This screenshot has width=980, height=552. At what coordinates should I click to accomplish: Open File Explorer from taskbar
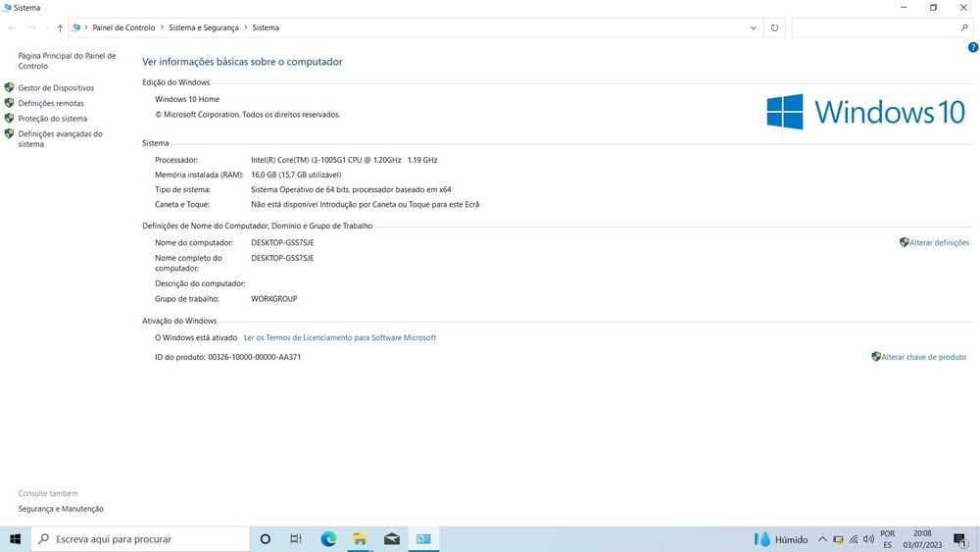(x=360, y=539)
